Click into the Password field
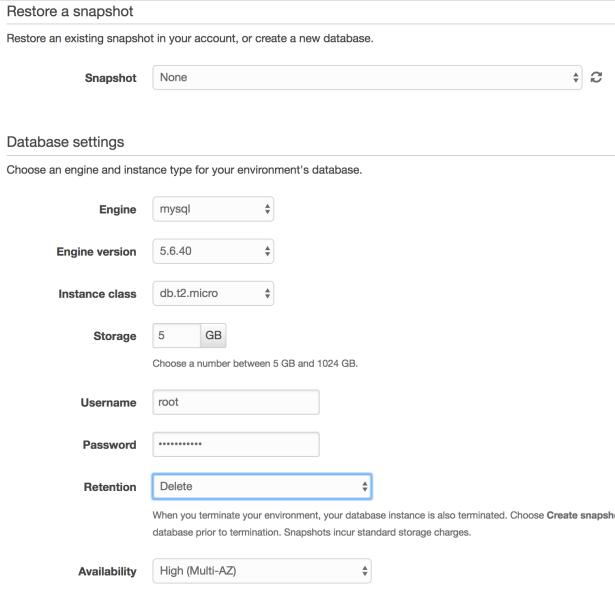 point(235,444)
